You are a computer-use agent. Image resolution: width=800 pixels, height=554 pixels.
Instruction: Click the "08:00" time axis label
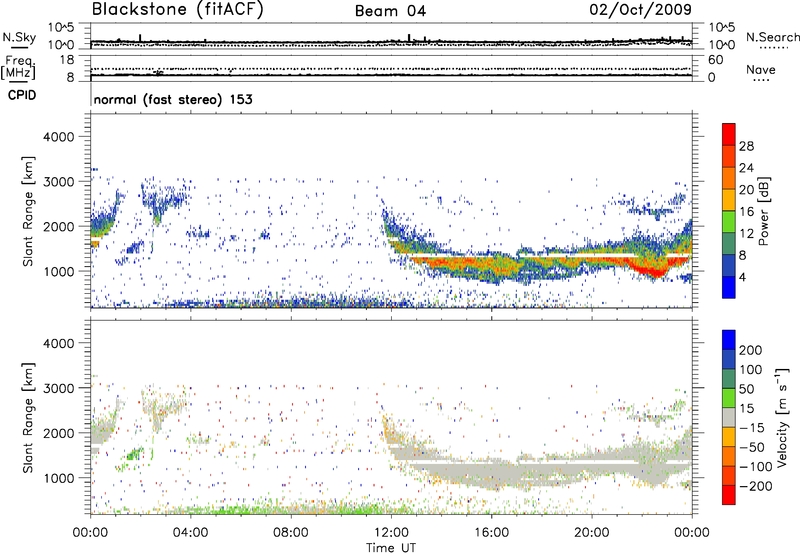tap(291, 533)
